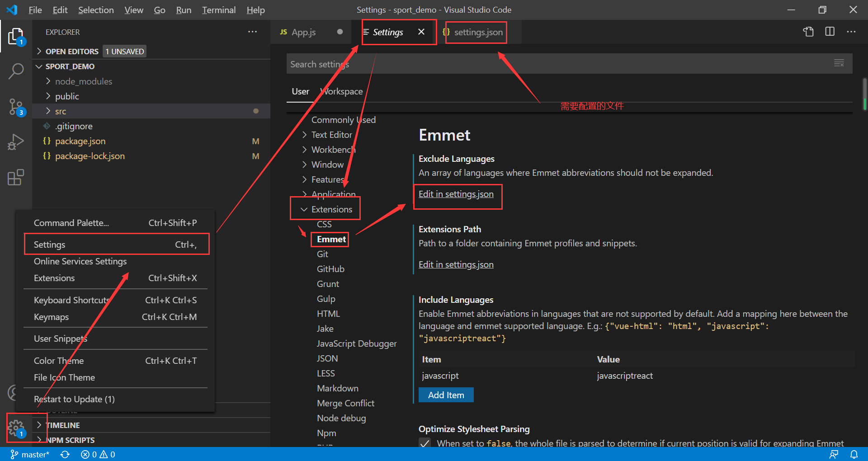Click the errors and warnings indicator
The width and height of the screenshot is (868, 461).
[97, 454]
